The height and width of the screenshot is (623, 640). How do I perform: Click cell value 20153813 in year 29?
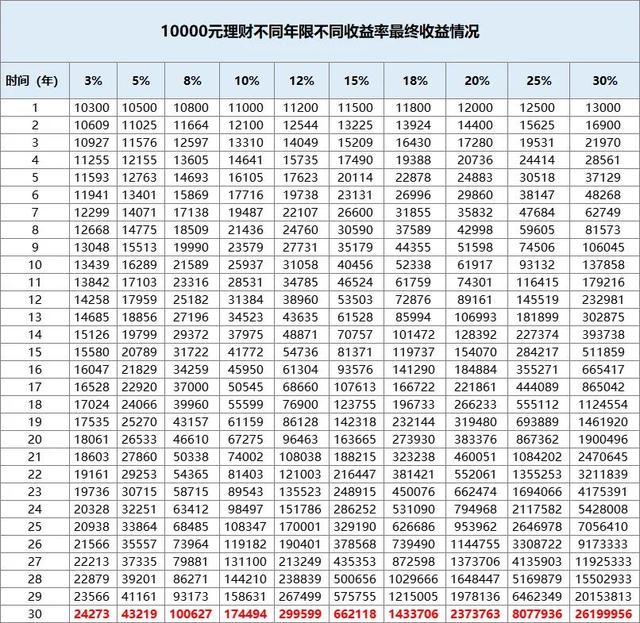tap(603, 596)
